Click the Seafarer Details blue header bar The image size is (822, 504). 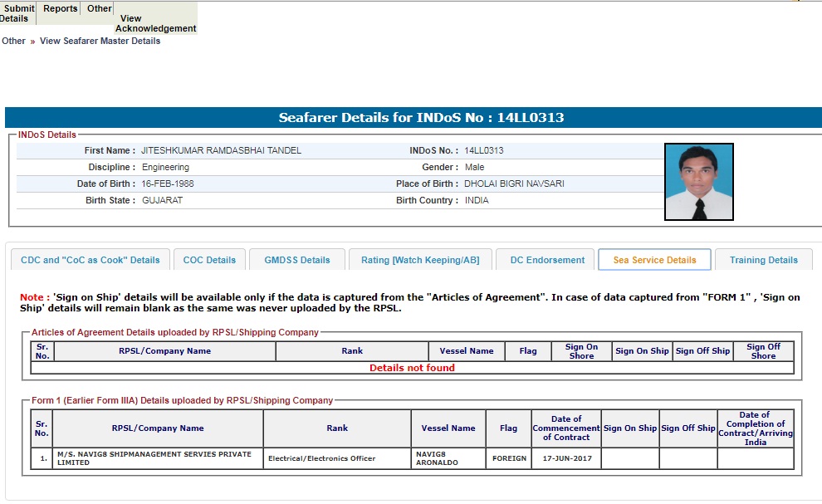(x=413, y=118)
